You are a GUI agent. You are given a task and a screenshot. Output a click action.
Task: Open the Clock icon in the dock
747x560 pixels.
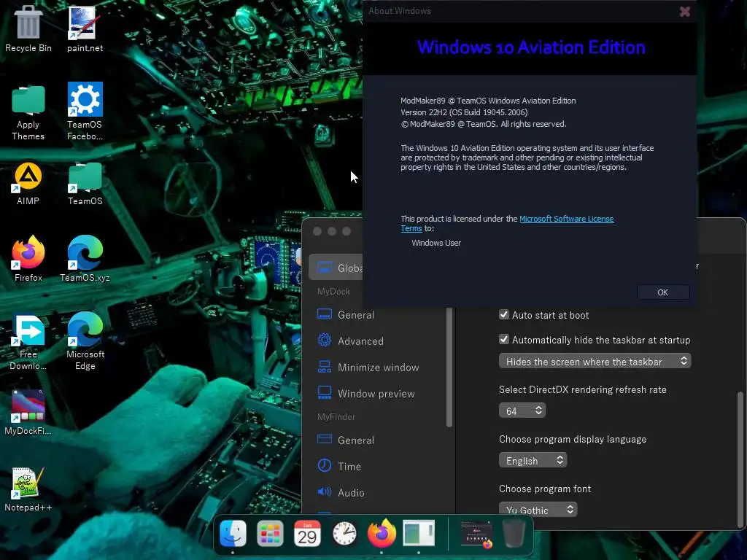pyautogui.click(x=344, y=533)
